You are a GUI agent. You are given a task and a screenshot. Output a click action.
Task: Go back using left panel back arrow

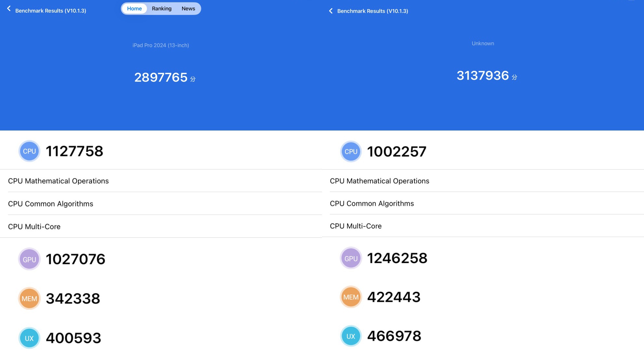(9, 9)
